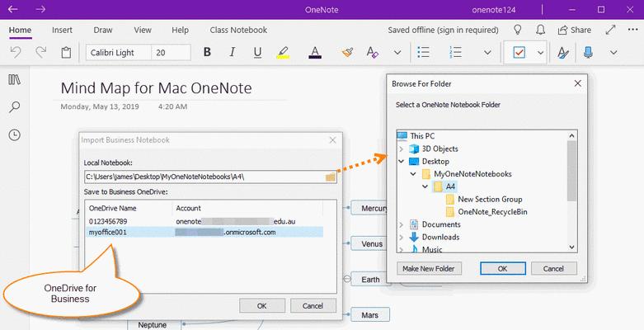Toggle bold formatting
Image resolution: width=644 pixels, height=330 pixels.
[208, 52]
